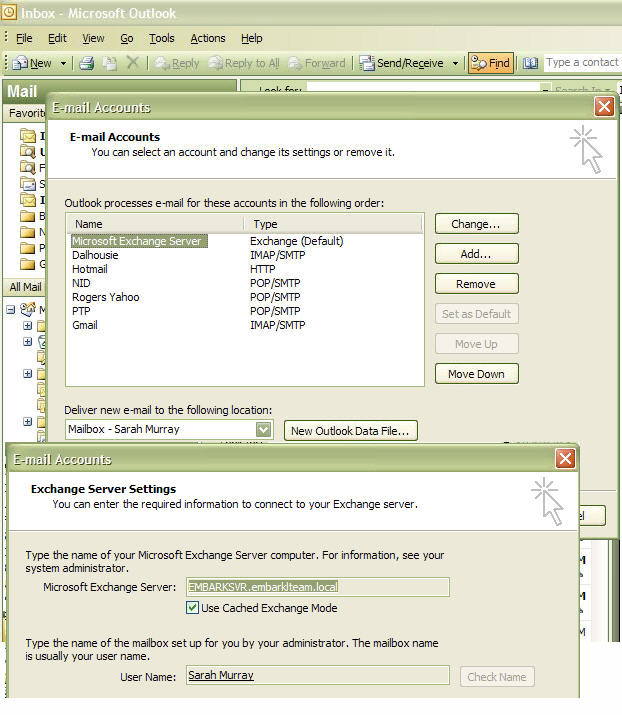Open the View menu
This screenshot has width=622, height=715.
[x=93, y=38]
